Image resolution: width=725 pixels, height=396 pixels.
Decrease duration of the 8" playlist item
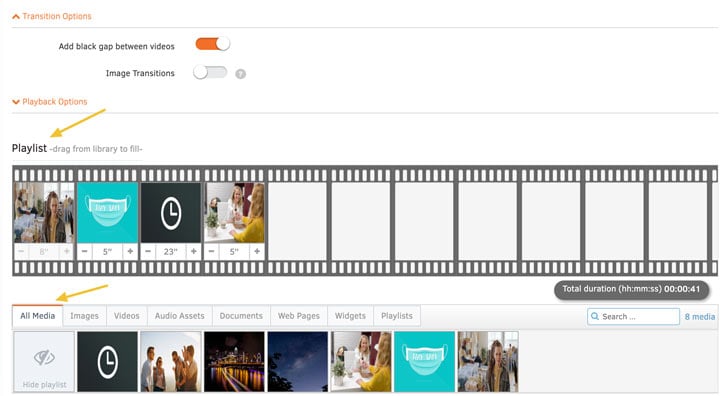21,251
